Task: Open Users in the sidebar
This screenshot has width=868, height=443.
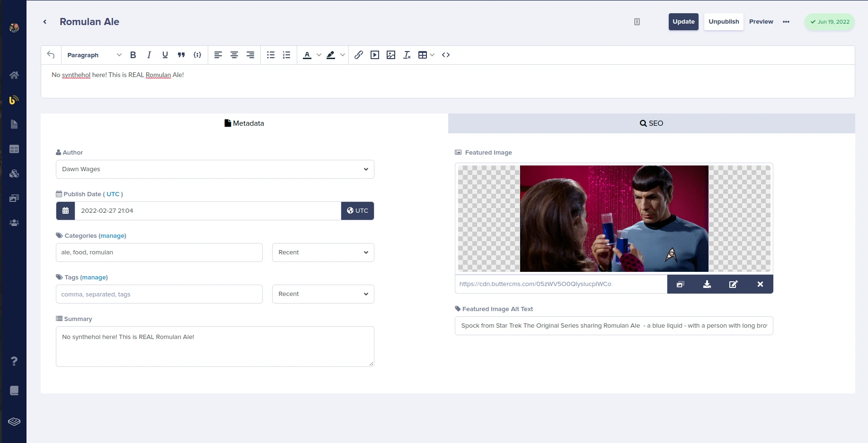Action: tap(14, 223)
